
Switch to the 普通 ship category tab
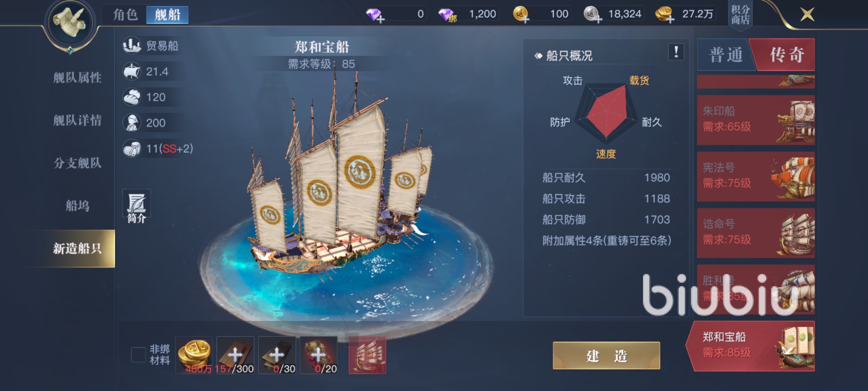coord(726,55)
